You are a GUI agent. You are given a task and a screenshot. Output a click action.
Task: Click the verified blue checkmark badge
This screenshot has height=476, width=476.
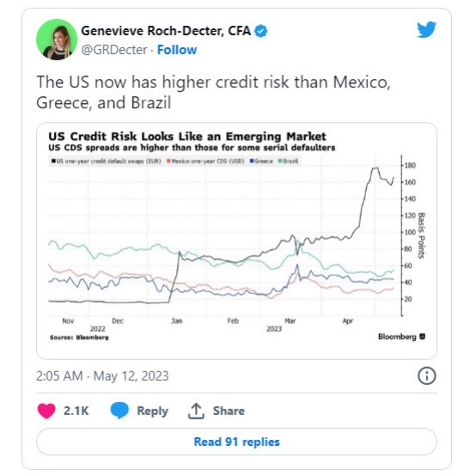(x=260, y=31)
